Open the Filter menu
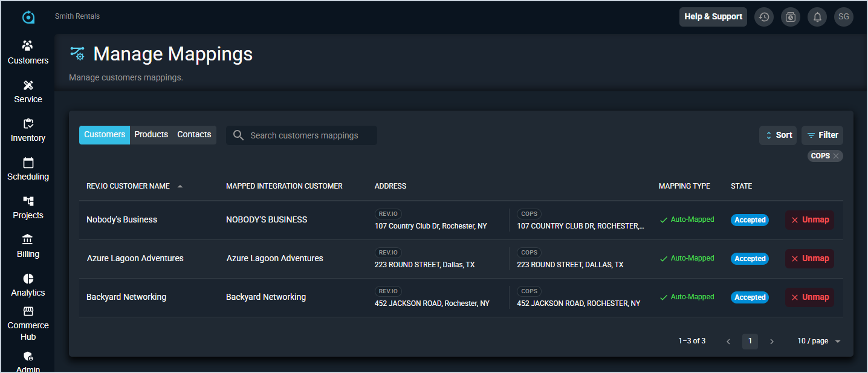The width and height of the screenshot is (868, 373). point(822,135)
